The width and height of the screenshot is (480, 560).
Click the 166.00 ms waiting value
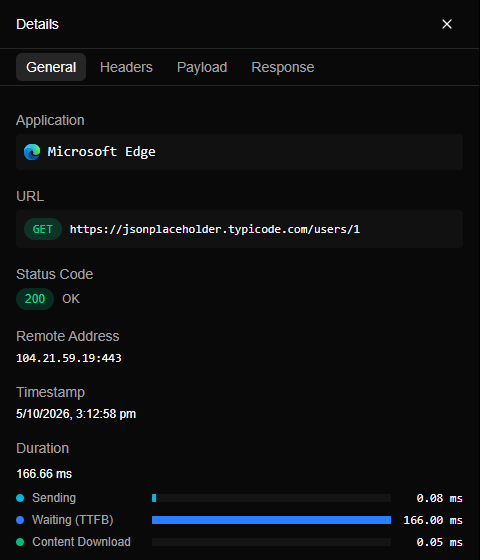(x=433, y=520)
